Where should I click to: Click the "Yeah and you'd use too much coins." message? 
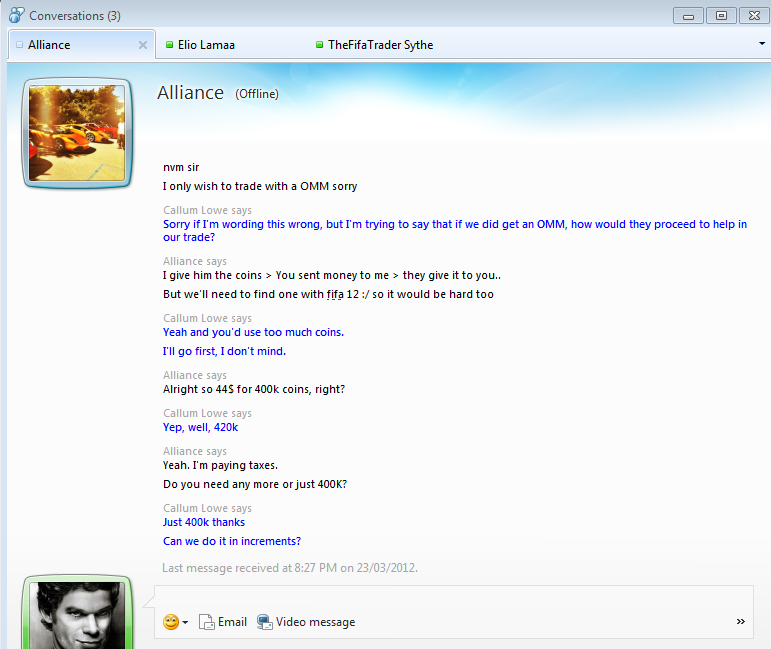253,332
